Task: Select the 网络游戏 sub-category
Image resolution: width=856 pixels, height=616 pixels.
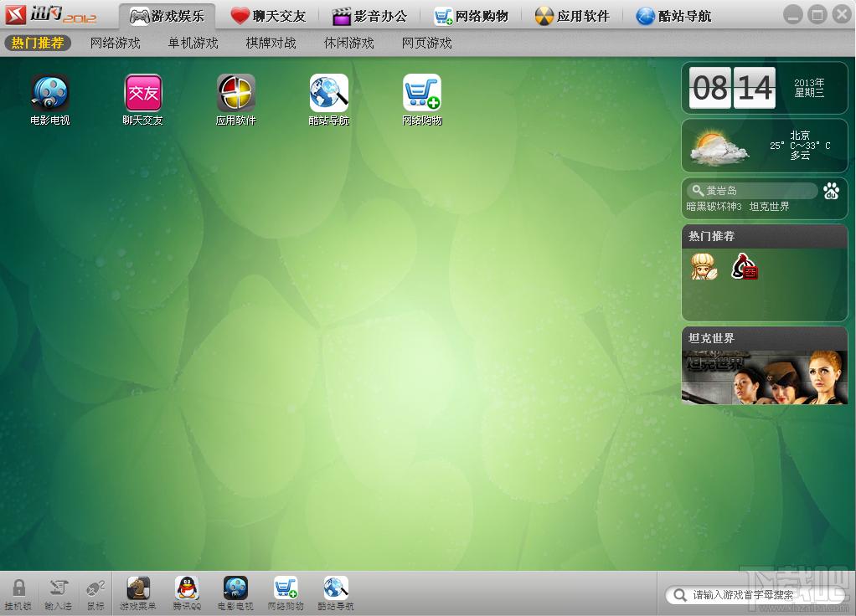Action: point(116,43)
